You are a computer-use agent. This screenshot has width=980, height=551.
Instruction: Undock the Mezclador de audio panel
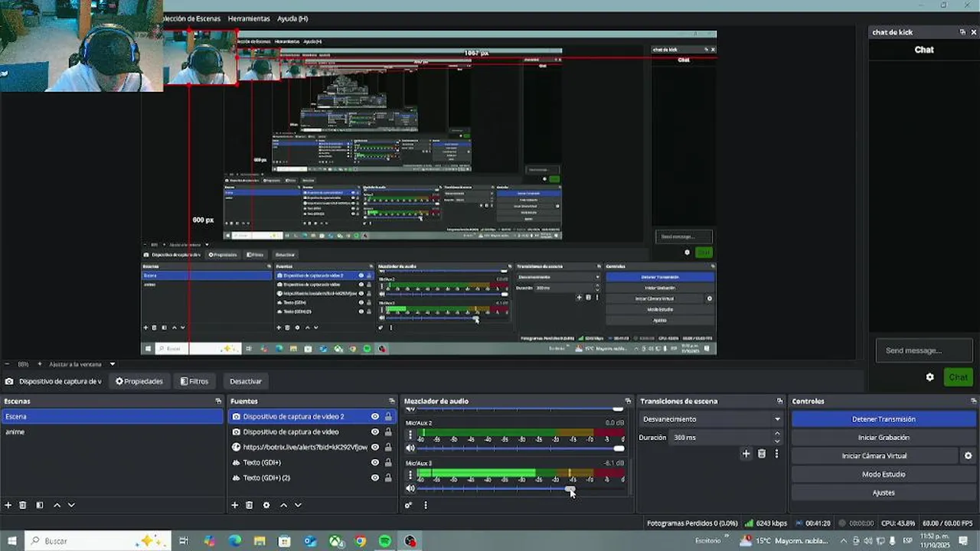click(x=628, y=401)
